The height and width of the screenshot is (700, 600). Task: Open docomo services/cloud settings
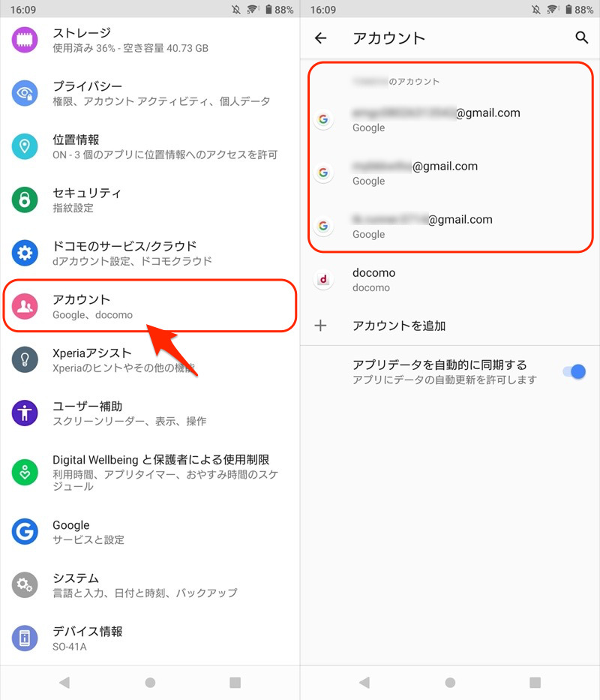[x=150, y=253]
